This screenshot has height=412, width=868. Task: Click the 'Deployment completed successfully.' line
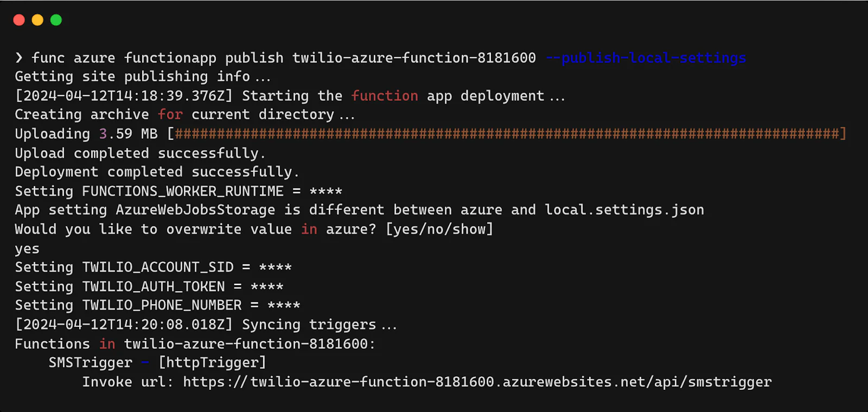tap(157, 172)
